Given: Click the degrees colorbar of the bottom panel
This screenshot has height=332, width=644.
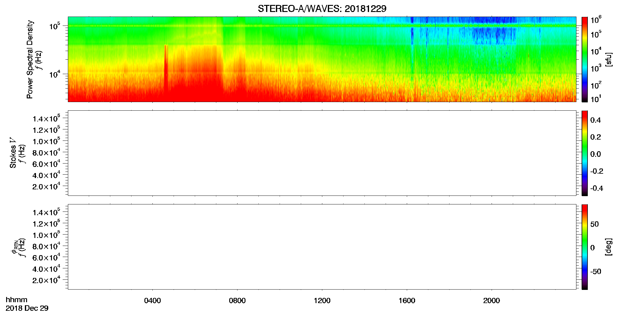Looking at the screenshot, I should click(585, 247).
